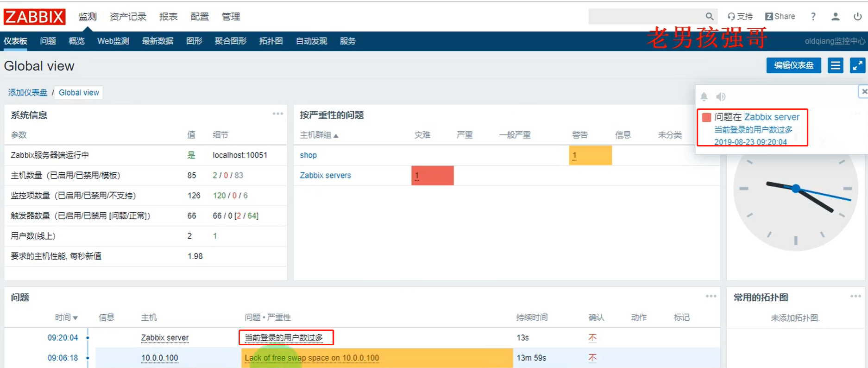The width and height of the screenshot is (868, 368).
Task: Open the dashboard actions hamburger menu
Action: (x=836, y=65)
